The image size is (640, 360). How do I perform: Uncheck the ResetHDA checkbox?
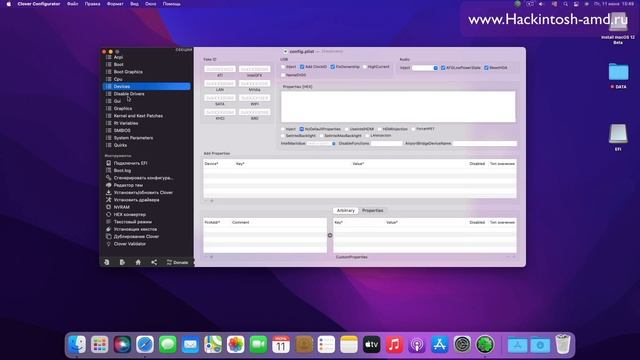[486, 68]
